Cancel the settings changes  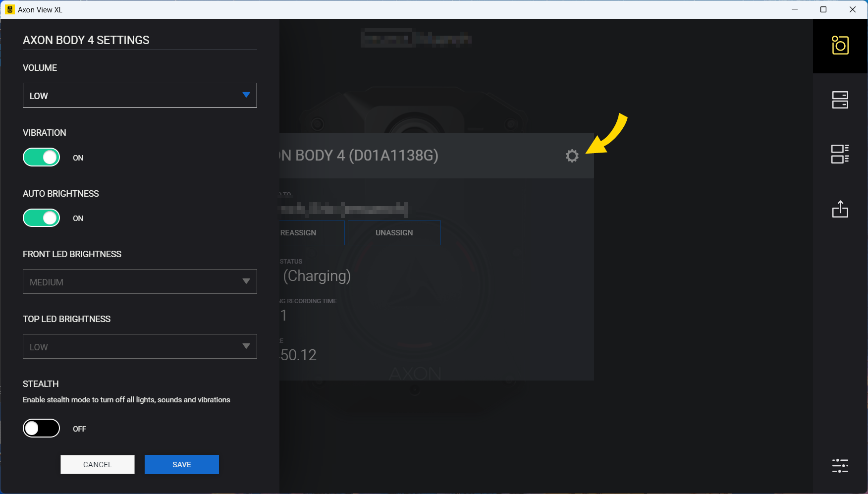(x=97, y=464)
